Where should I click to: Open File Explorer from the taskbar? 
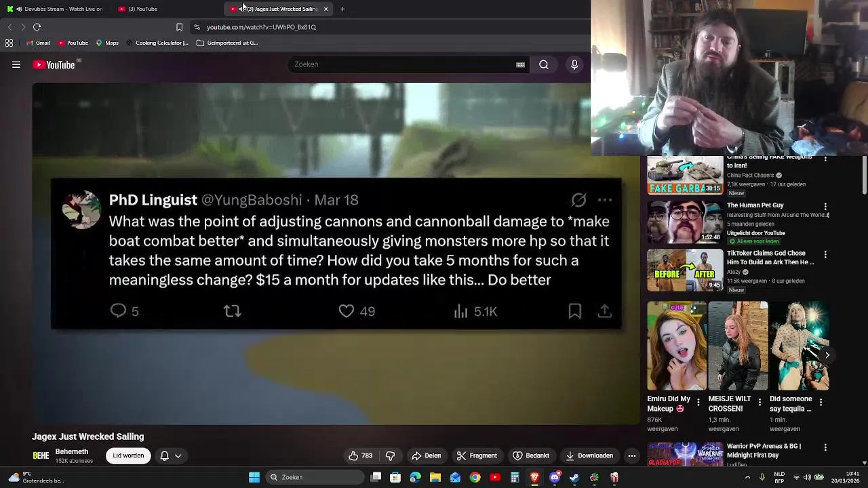435,477
